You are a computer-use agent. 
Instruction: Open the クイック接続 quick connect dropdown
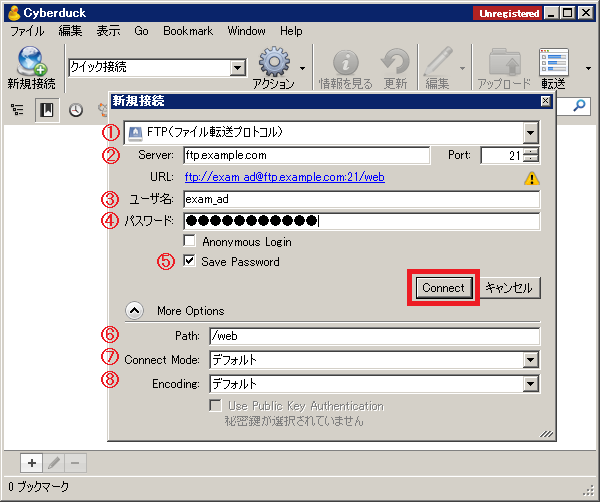pos(238,68)
